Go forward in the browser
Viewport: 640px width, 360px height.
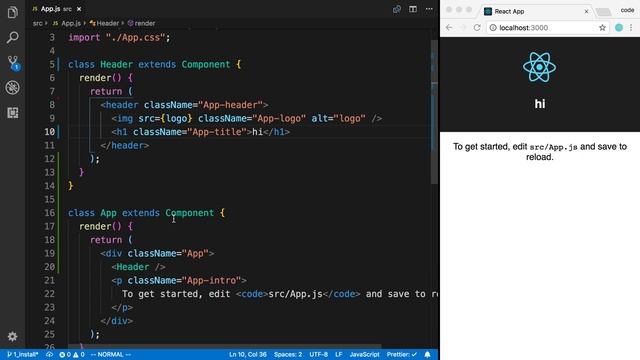(x=463, y=27)
